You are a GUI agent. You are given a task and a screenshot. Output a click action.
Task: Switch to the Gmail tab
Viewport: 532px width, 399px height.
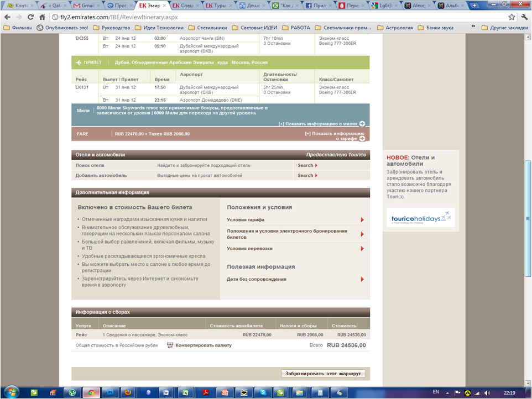(x=87, y=6)
